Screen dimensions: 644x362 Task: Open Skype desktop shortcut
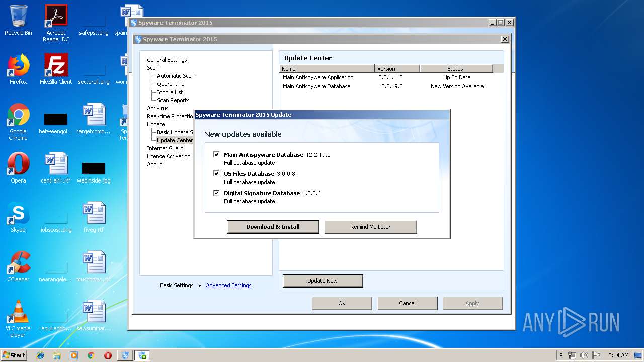pyautogui.click(x=18, y=217)
